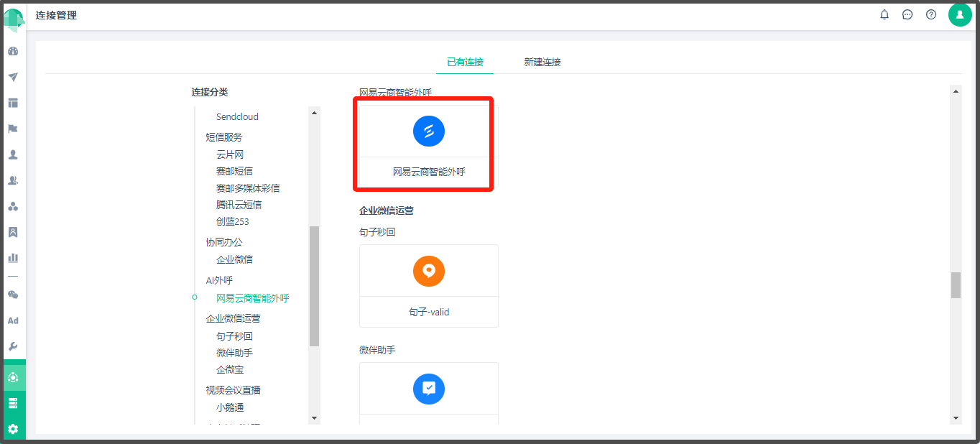The image size is (980, 444).
Task: Select Sendcloud in the category tree
Action: [237, 117]
